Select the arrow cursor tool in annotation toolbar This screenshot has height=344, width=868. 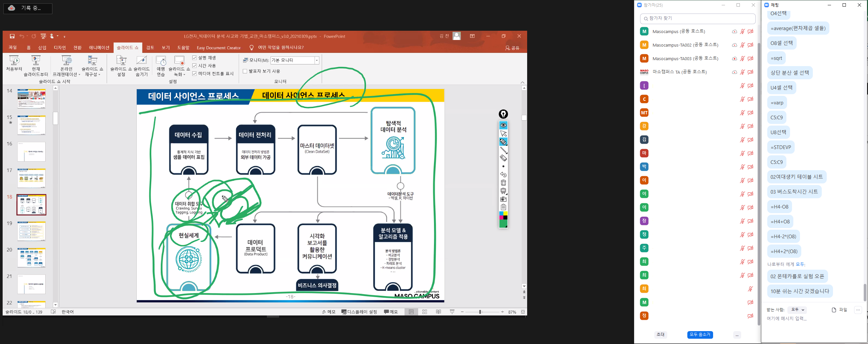click(503, 134)
